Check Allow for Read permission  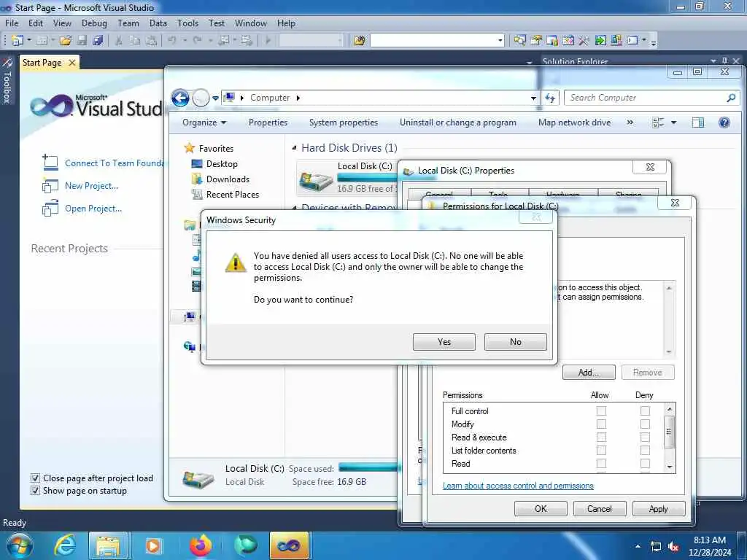click(601, 463)
